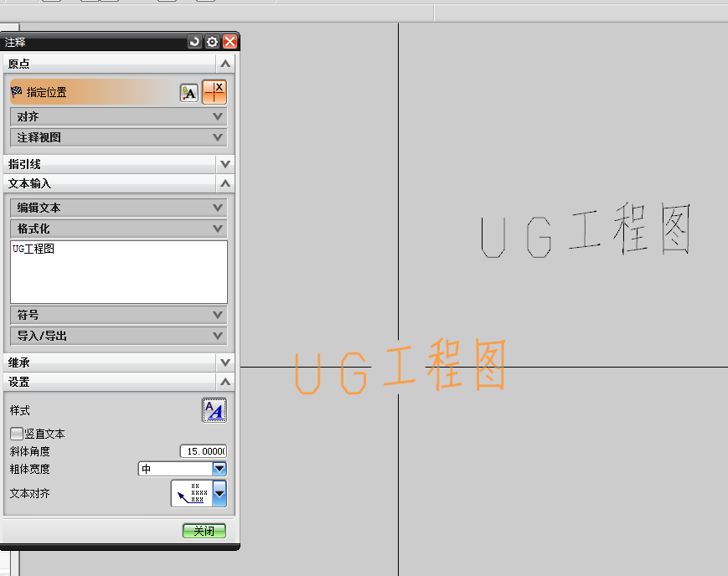Select the 样式 (Style) A icon
Viewport: 728px width, 576px height.
215,409
